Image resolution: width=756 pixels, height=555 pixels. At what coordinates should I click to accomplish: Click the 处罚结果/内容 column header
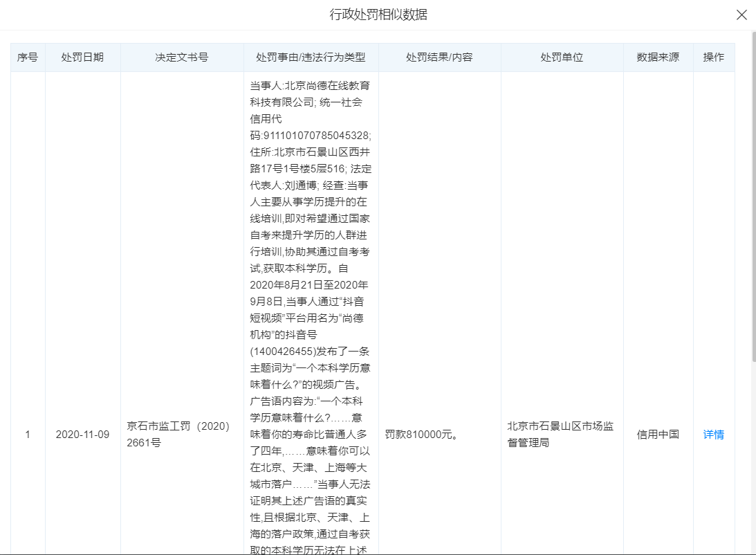439,57
